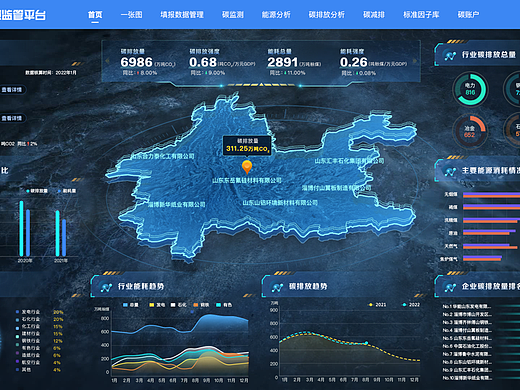The image size is (520, 390).
Task: Select the No.10 ranked enterprise row
Action: coord(481,378)
